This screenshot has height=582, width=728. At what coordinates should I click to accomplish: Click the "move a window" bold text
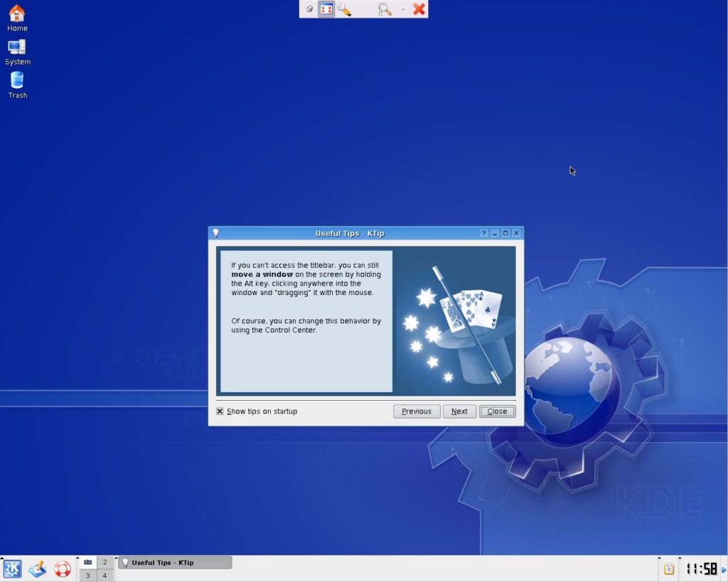[x=262, y=274]
